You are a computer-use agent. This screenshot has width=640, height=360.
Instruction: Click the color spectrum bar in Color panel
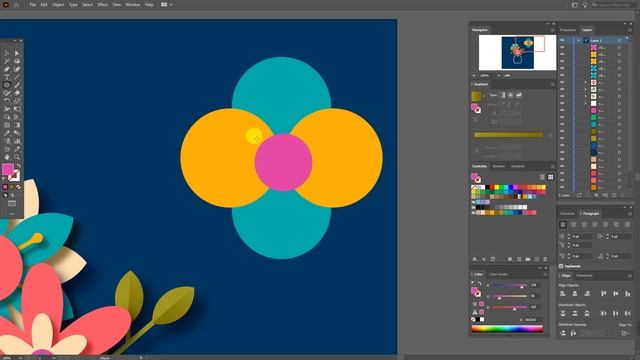(507, 329)
